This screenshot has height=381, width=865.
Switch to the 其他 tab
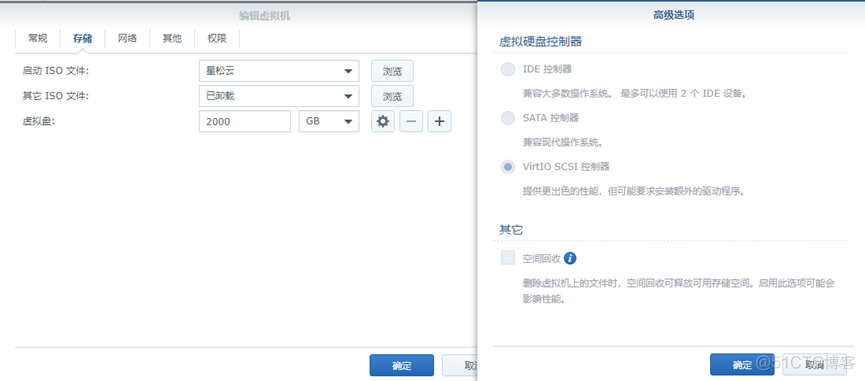[172, 39]
